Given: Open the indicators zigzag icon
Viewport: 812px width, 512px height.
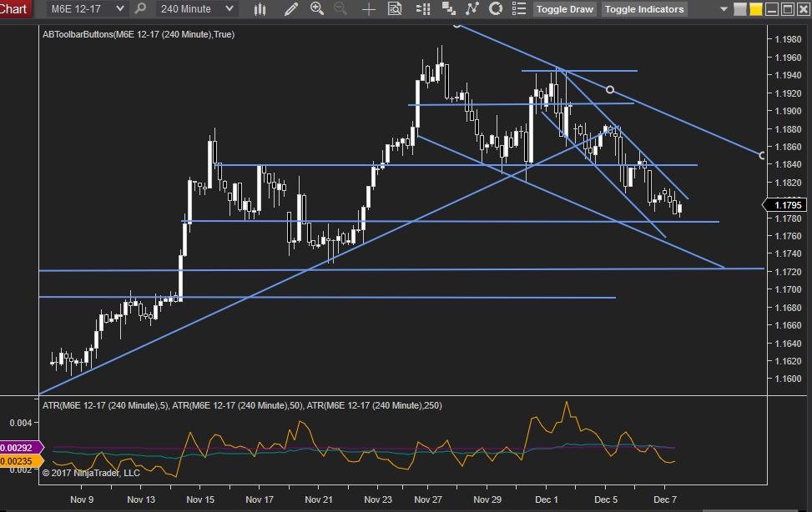Looking at the screenshot, I should (472, 9).
